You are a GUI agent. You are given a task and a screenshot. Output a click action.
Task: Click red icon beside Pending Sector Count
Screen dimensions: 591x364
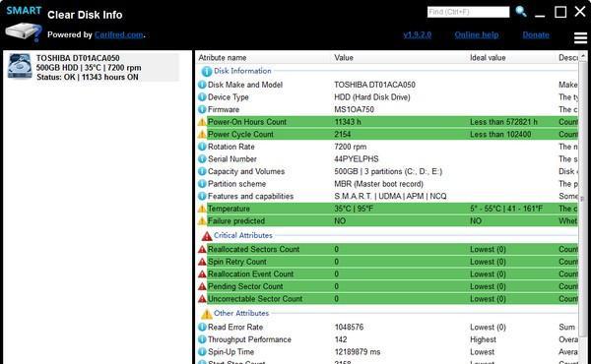[202, 286]
